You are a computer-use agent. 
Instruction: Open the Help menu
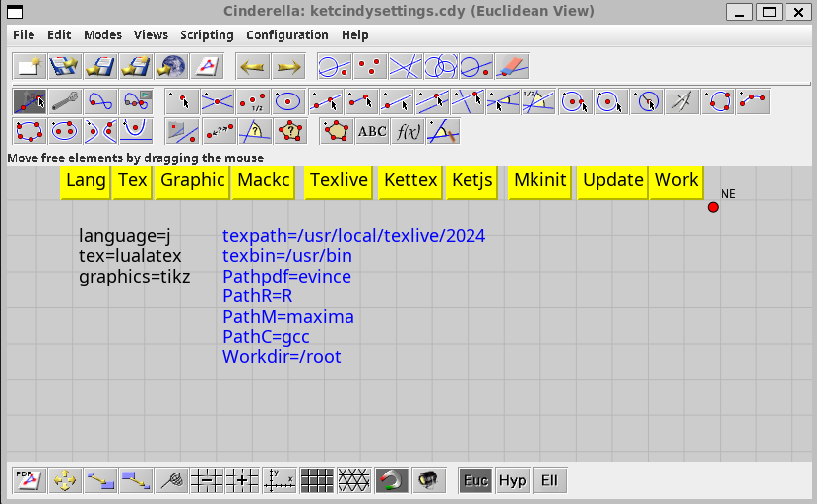[354, 34]
